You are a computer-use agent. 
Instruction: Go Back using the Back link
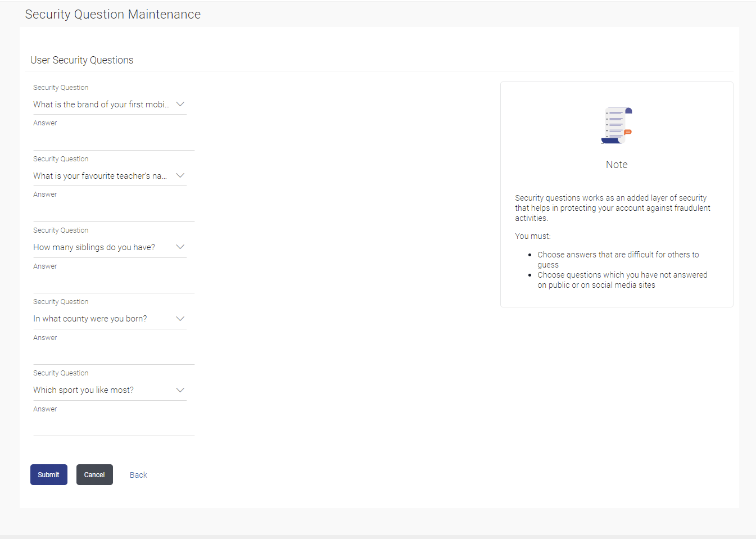[138, 475]
